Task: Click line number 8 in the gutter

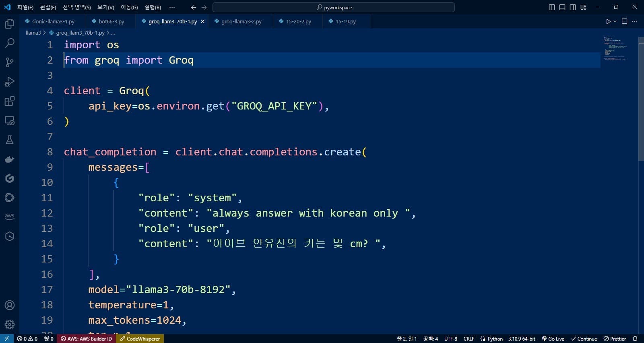Action: (50, 152)
